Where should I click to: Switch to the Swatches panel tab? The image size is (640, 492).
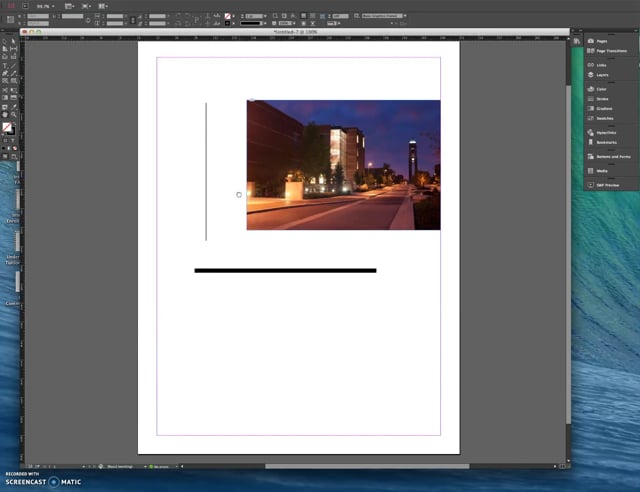pyautogui.click(x=603, y=118)
